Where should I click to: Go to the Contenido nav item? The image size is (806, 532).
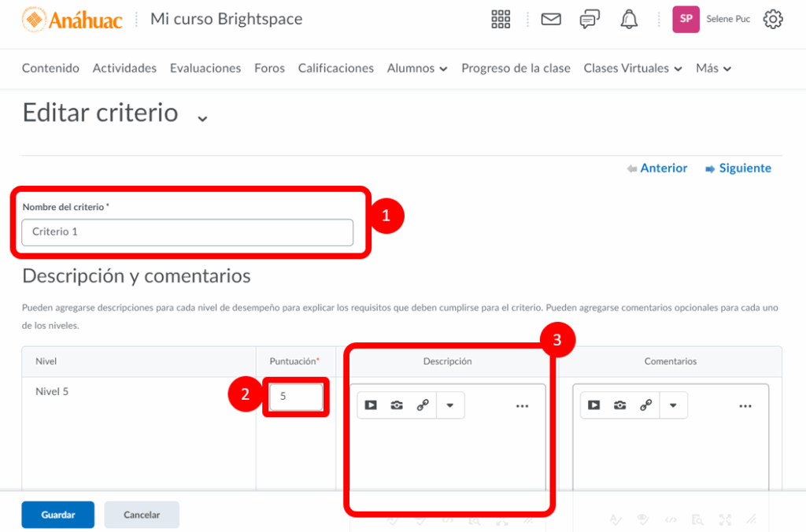click(x=50, y=68)
